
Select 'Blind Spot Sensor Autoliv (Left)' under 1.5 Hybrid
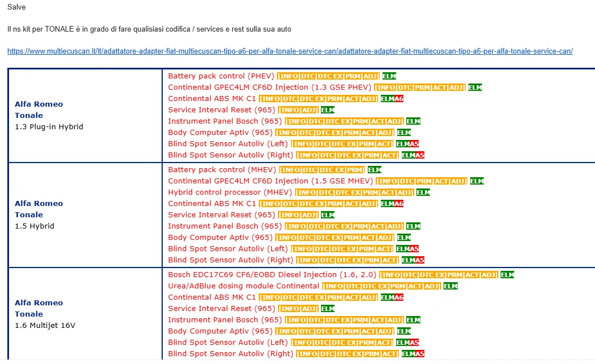[x=228, y=249]
